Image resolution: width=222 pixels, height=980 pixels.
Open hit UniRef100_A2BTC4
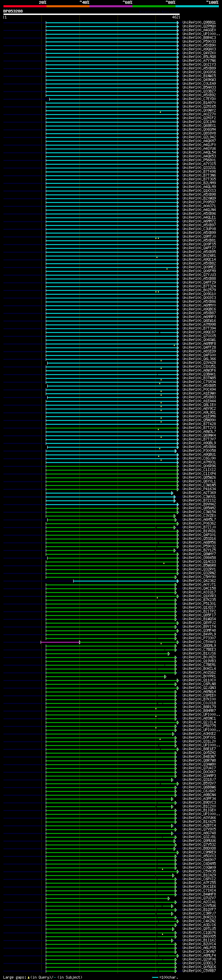tap(199, 826)
